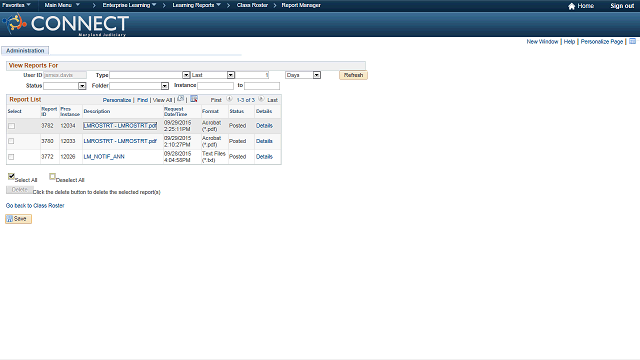
Task: Open Details for report 3780
Action: 264,141
